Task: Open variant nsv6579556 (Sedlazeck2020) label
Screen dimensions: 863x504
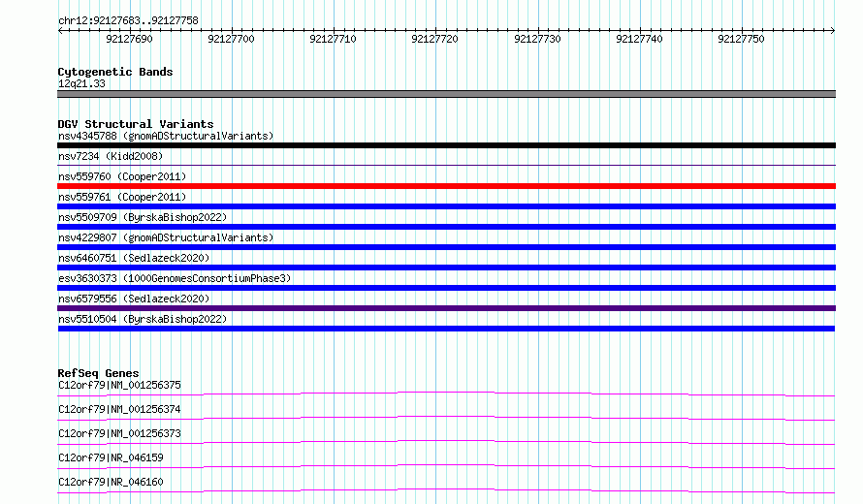Action: (134, 299)
